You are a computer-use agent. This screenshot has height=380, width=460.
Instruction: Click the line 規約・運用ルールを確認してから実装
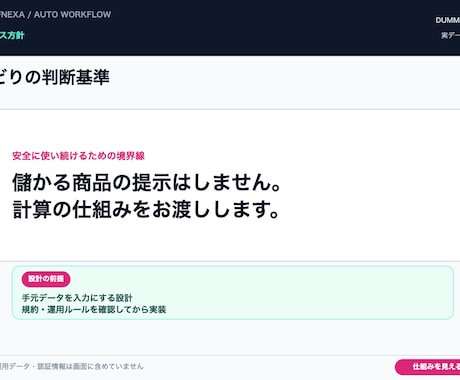click(x=94, y=309)
